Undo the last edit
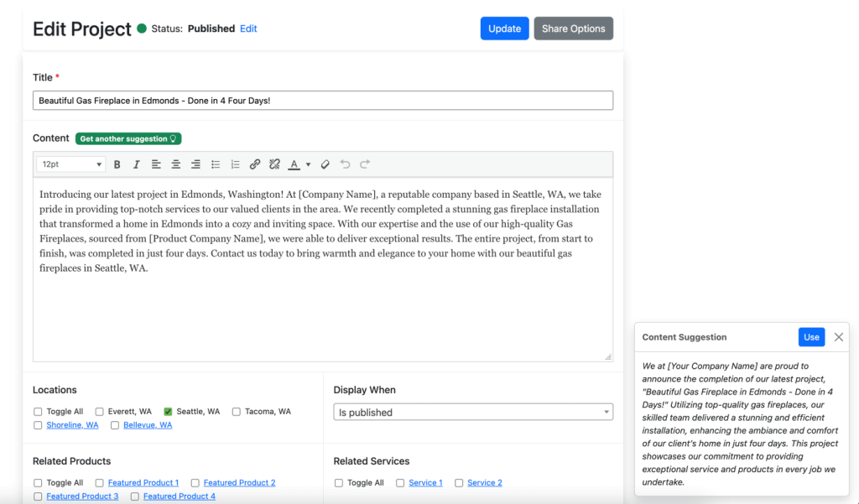The width and height of the screenshot is (859, 504). click(x=345, y=164)
